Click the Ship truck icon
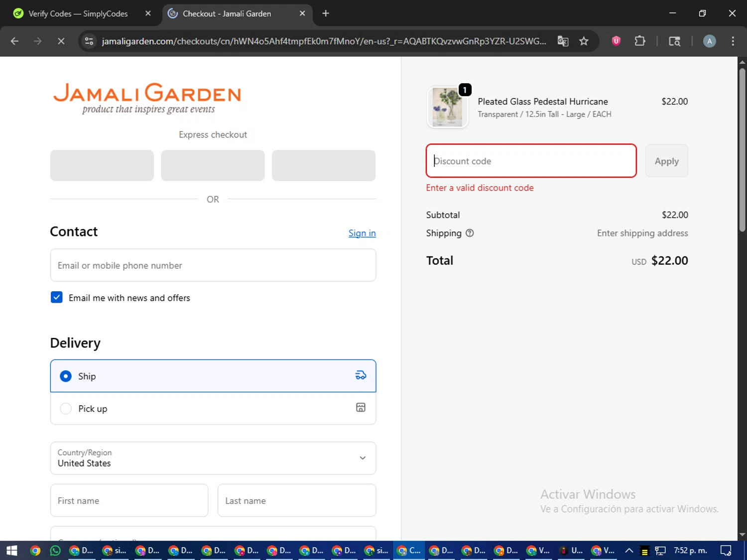Image resolution: width=747 pixels, height=560 pixels. 361,375
